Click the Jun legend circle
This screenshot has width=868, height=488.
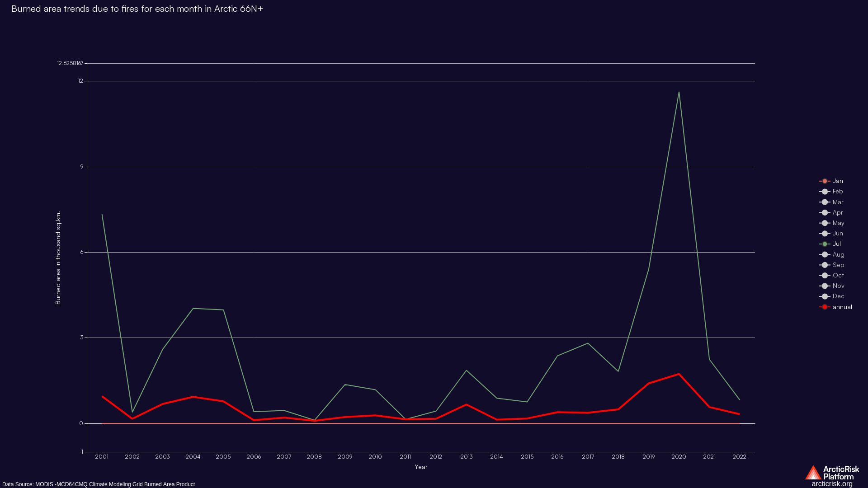coord(825,234)
